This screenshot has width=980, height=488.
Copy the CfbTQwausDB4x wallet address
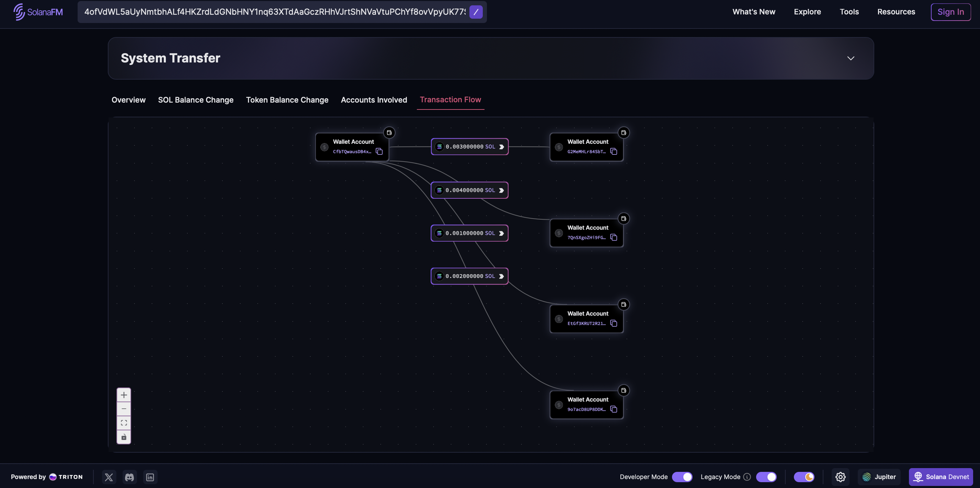379,151
